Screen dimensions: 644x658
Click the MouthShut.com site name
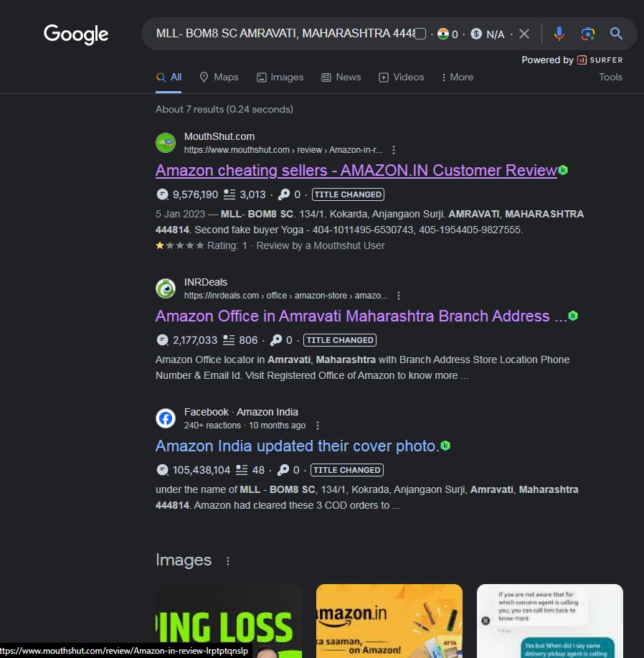(219, 137)
